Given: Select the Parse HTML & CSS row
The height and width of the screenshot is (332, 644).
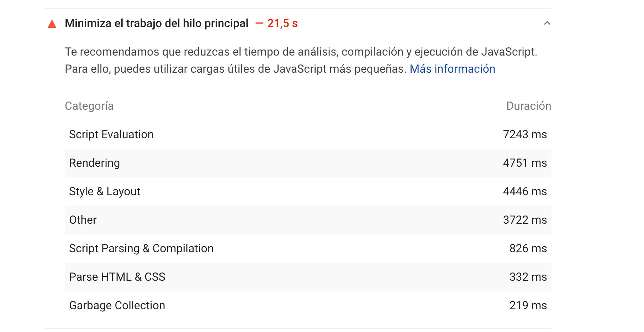Looking at the screenshot, I should (x=308, y=277).
